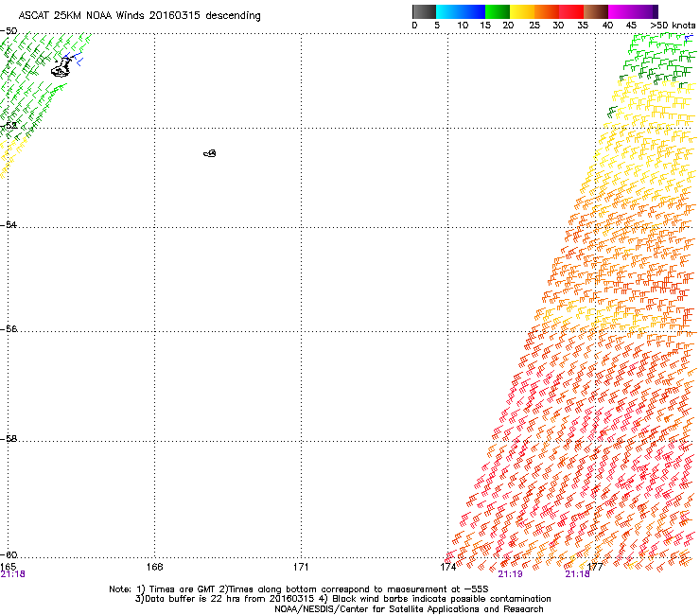Click the yellow 20-25 knots legend color
The image size is (700, 615).
coord(522,11)
